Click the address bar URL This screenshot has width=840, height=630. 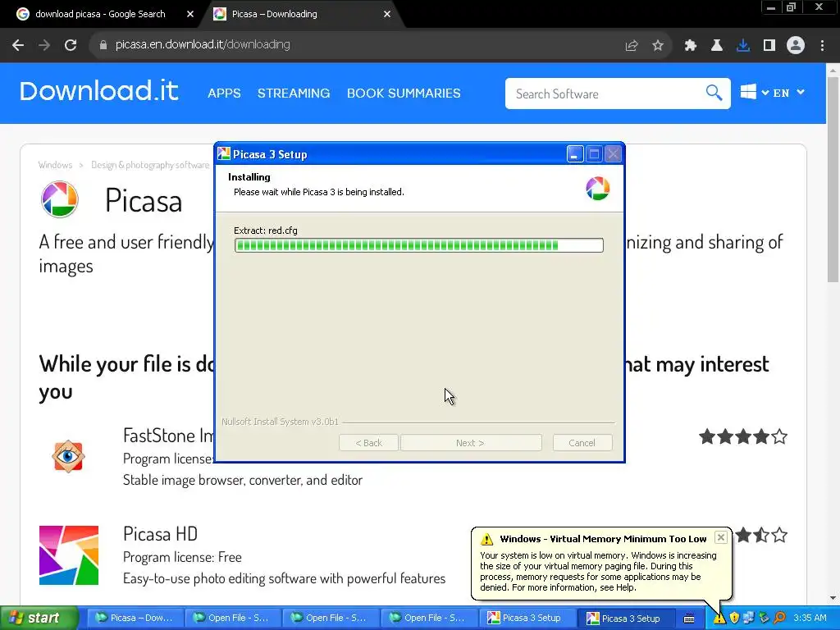pos(203,44)
